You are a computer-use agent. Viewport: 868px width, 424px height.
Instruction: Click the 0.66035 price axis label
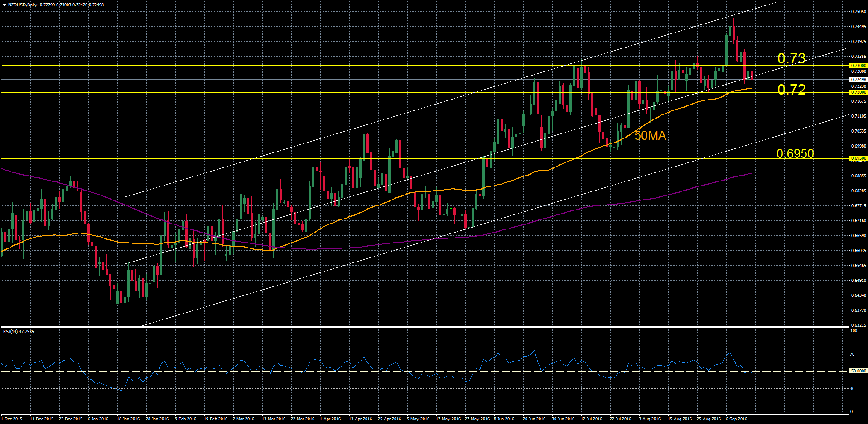tap(859, 251)
